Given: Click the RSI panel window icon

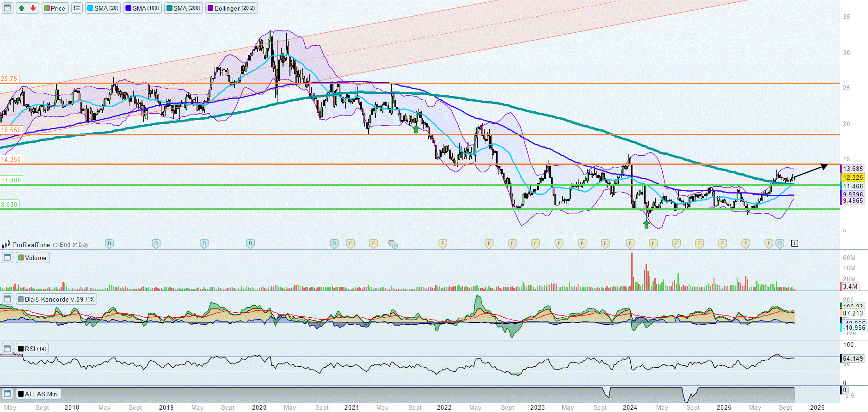Looking at the screenshot, I should tap(7, 349).
